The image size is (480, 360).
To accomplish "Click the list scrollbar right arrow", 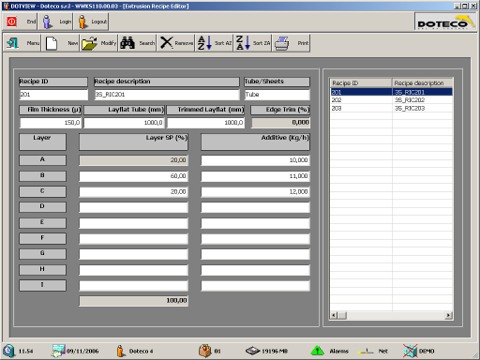I will (449, 315).
